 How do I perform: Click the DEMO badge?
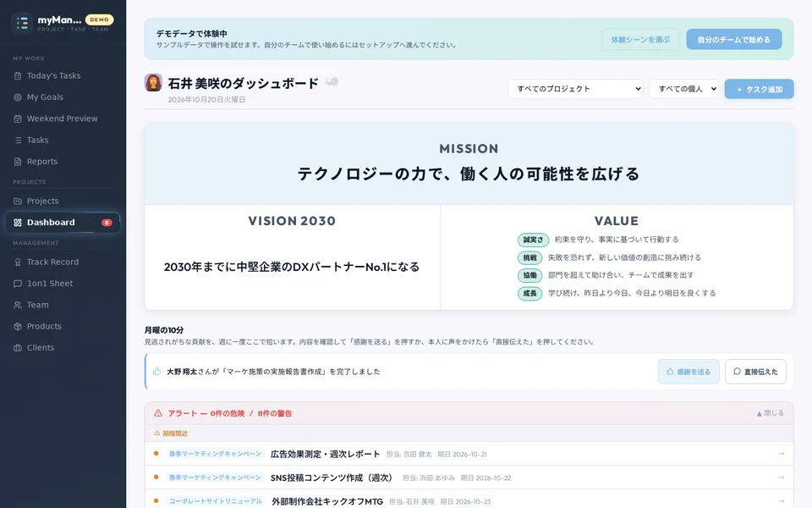pyautogui.click(x=100, y=19)
